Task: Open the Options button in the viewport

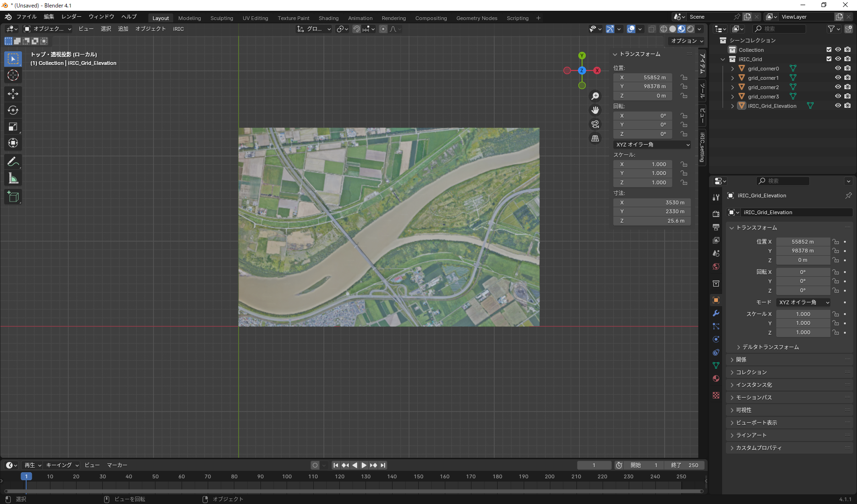Action: 687,41
